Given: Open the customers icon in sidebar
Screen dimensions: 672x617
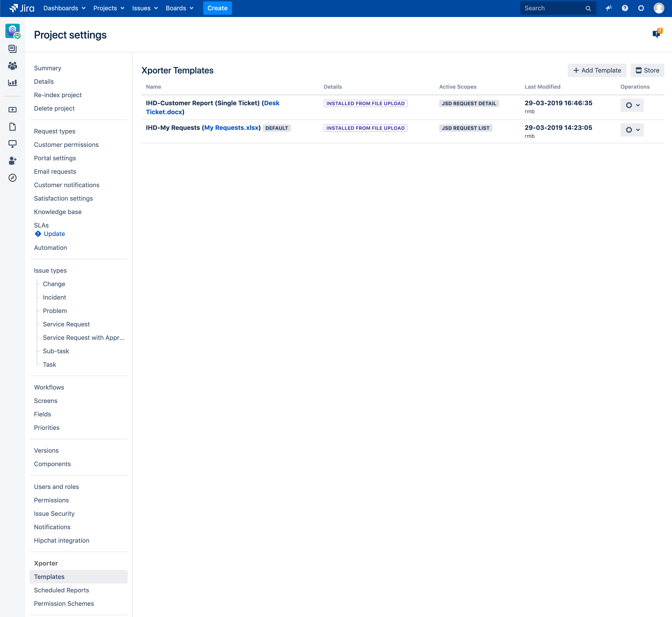Looking at the screenshot, I should click(12, 66).
